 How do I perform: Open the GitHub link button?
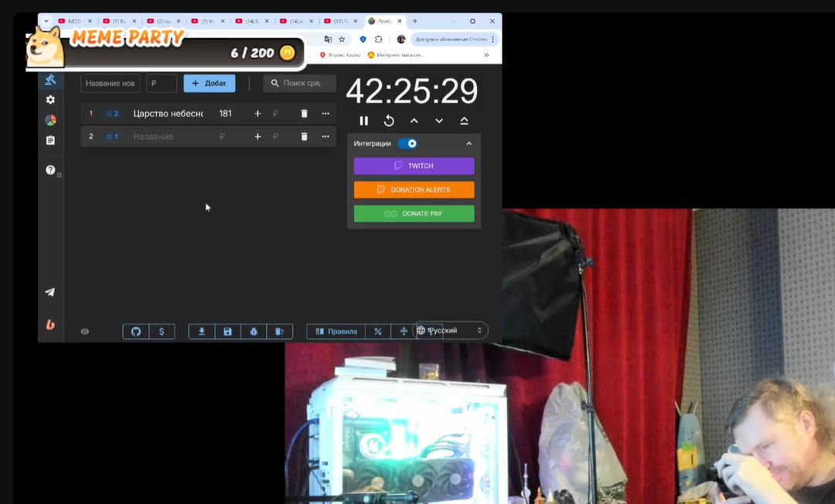tap(136, 332)
